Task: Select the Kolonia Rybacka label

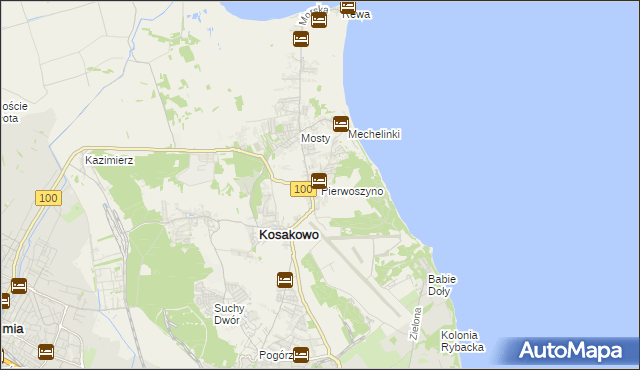Action: 462,341
